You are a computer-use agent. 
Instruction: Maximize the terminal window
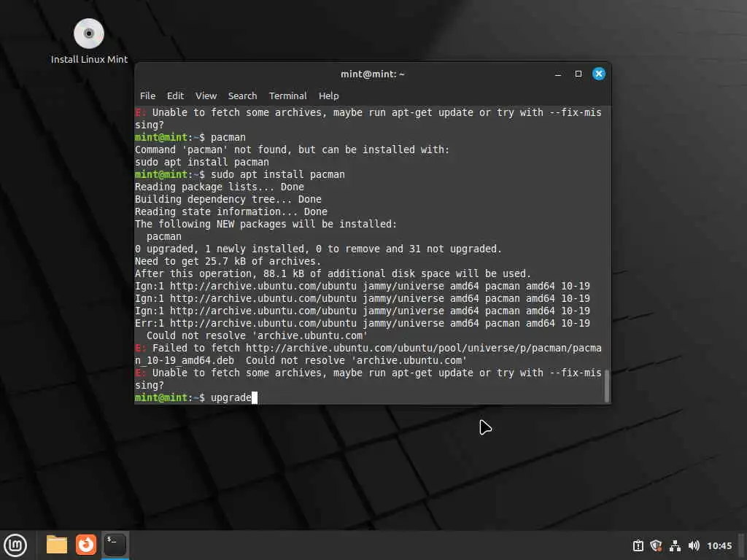click(x=578, y=74)
